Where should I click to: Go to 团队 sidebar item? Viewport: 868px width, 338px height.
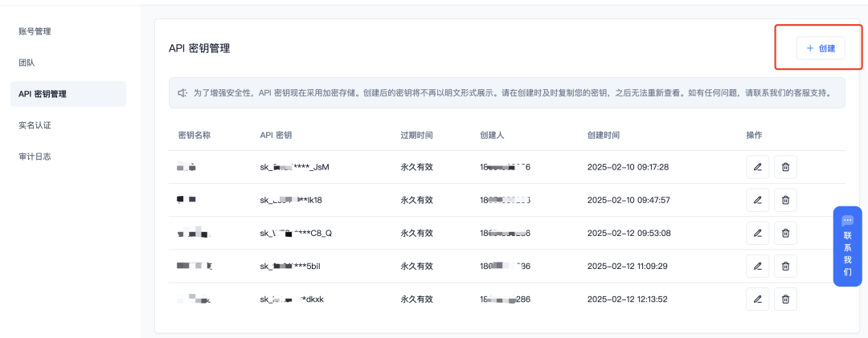(27, 63)
